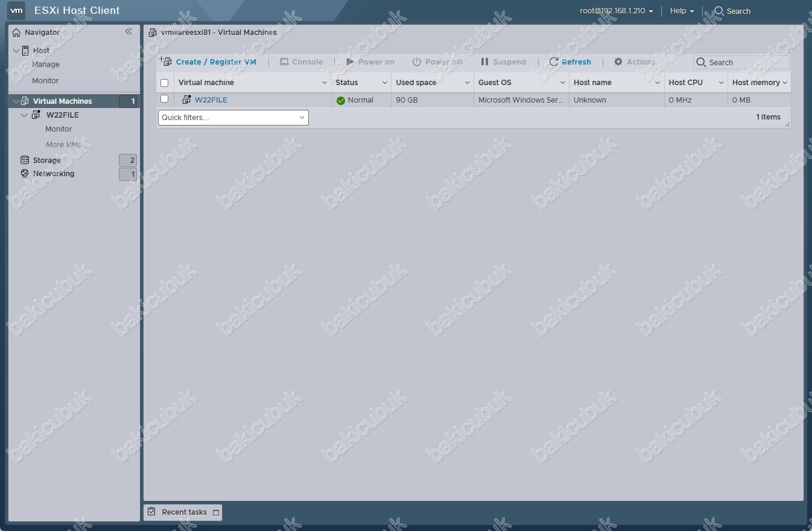Open More VMs in the Navigator tree
The height and width of the screenshot is (531, 812).
tap(65, 145)
